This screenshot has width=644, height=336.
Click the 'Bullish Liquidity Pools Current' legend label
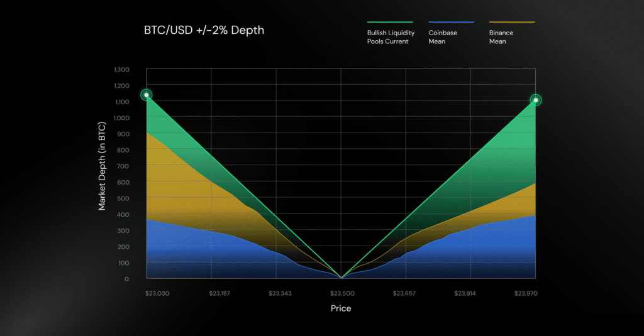click(391, 37)
